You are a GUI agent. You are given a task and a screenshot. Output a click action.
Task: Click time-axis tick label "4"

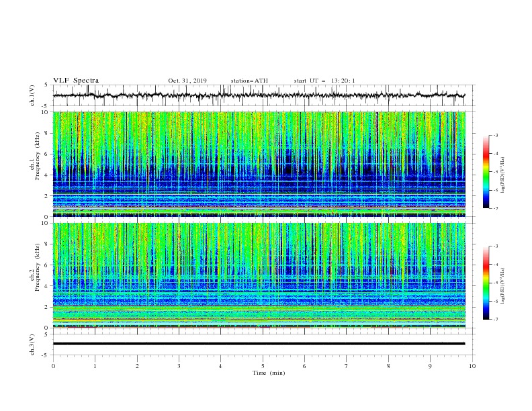point(220,366)
